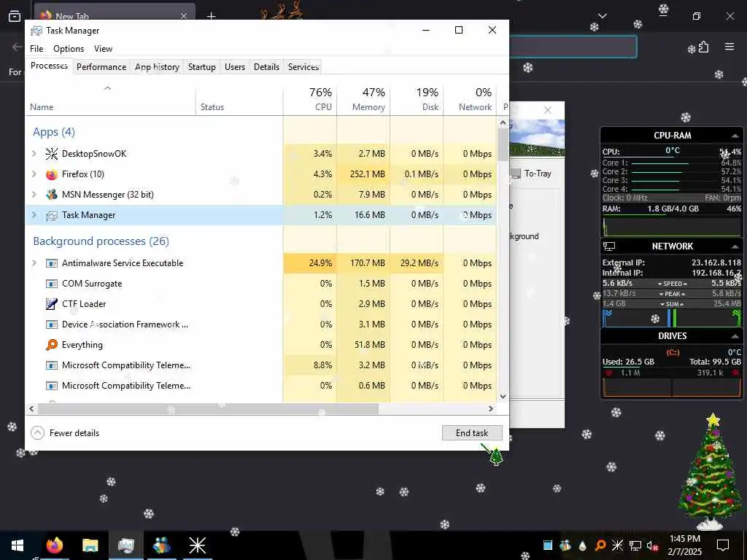This screenshot has height=560, width=747.
Task: Collapse the CPU-RAM widget section
Action: (735, 136)
